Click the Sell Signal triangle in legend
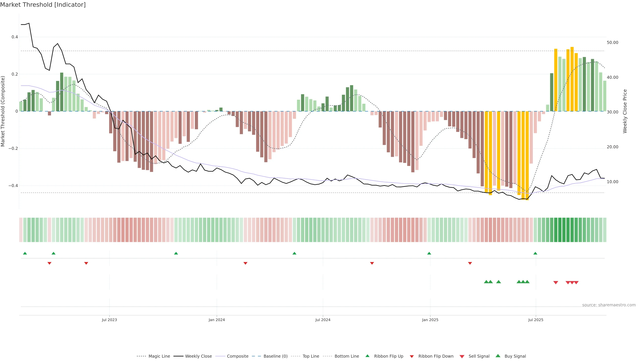Image resolution: width=644 pixels, height=362 pixels. (x=462, y=356)
